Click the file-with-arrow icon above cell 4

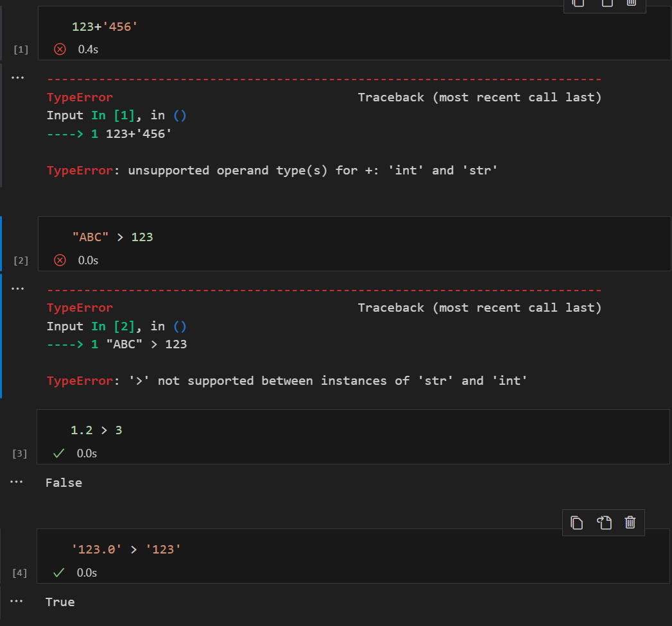604,523
